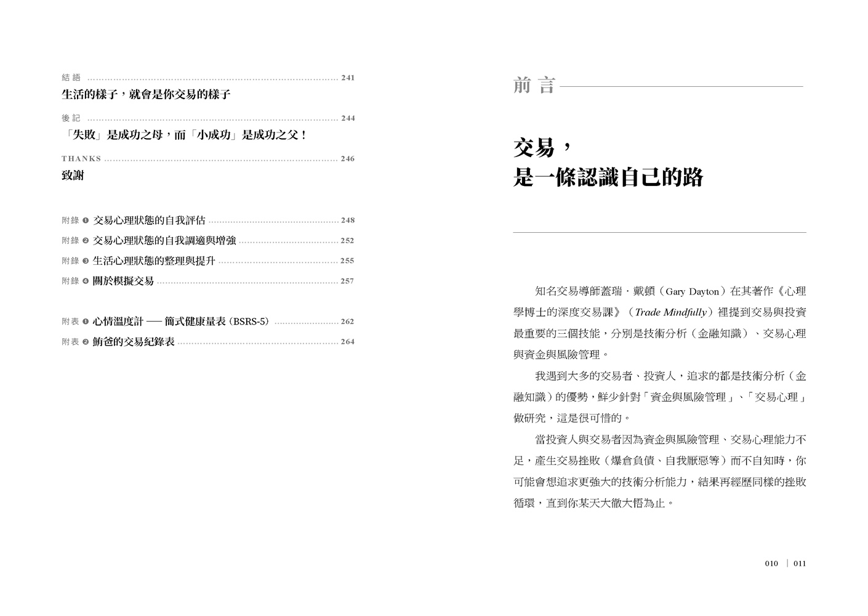
Task: Click the main title 是一條認識自己的路
Action: [608, 178]
